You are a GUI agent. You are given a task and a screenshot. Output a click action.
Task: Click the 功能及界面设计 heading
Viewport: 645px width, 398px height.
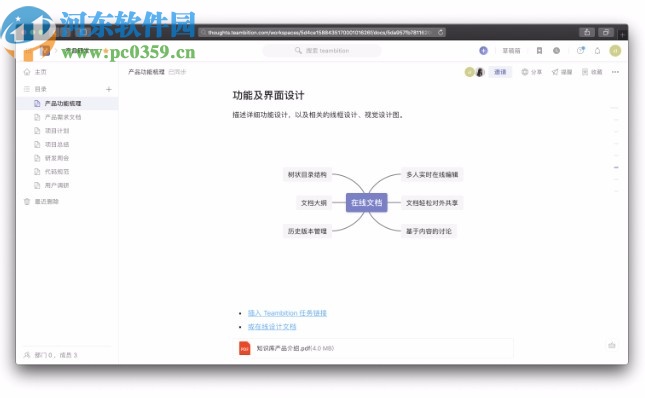[268, 95]
